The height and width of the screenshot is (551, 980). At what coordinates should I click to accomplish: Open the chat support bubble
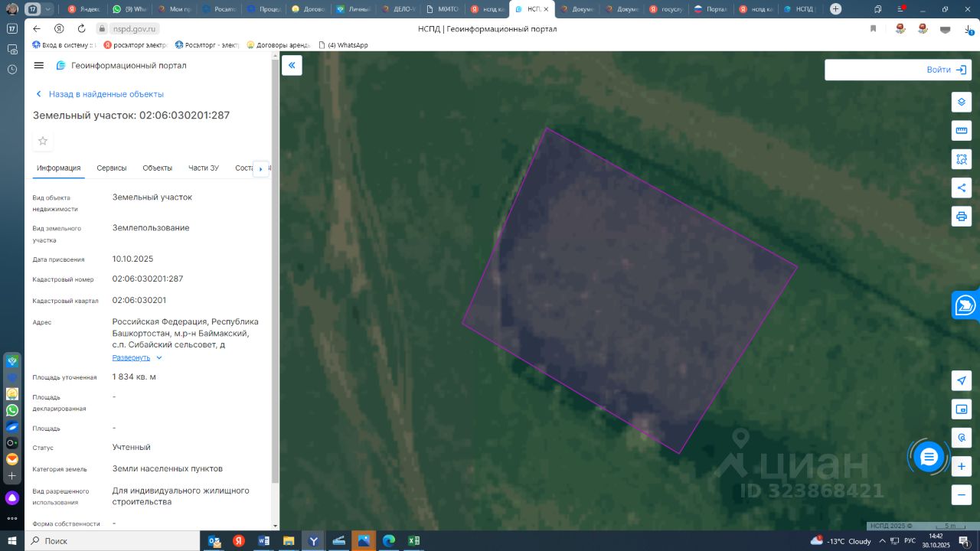point(929,458)
